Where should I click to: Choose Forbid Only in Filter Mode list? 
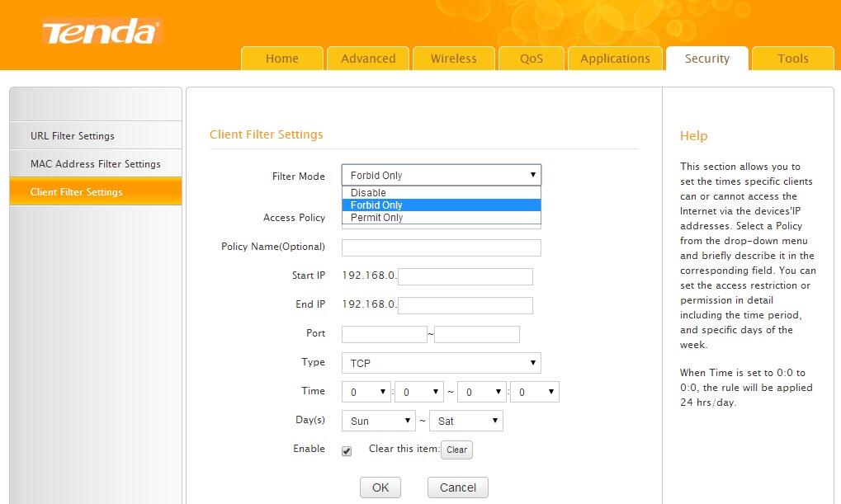pyautogui.click(x=442, y=205)
